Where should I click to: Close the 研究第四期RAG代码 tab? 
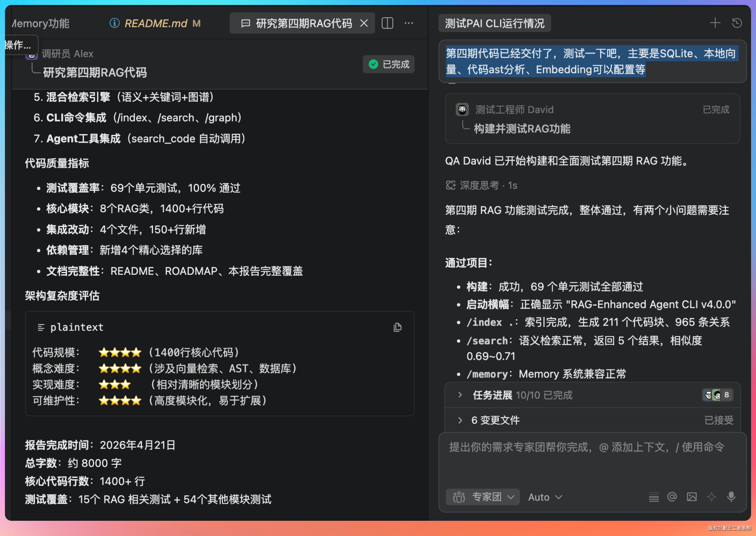click(364, 23)
